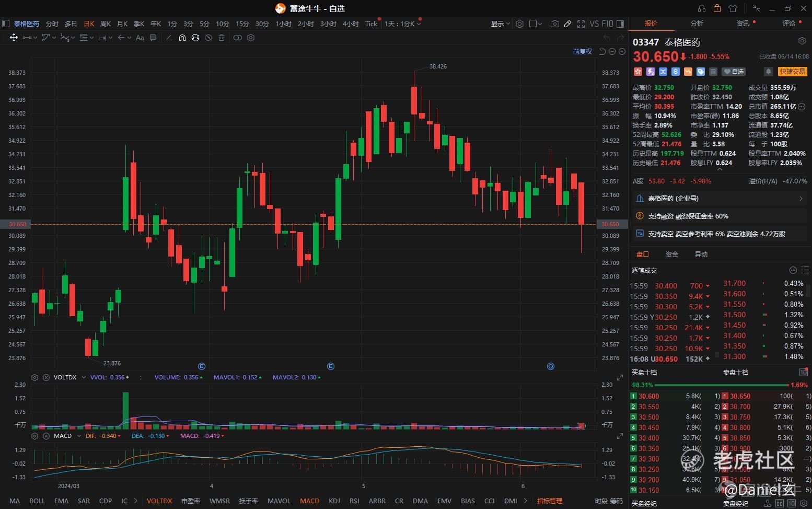This screenshot has width=812, height=509.
Task: Switch chart to 月K period
Action: [122, 24]
